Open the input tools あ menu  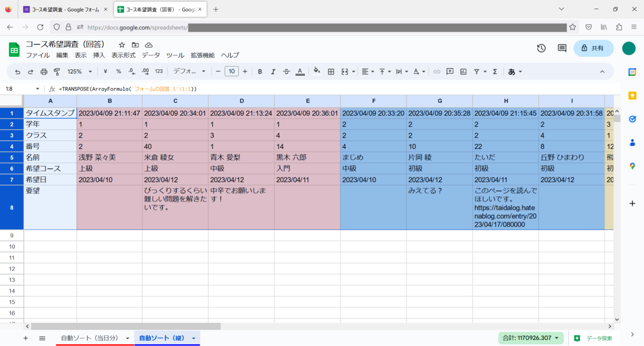(515, 71)
